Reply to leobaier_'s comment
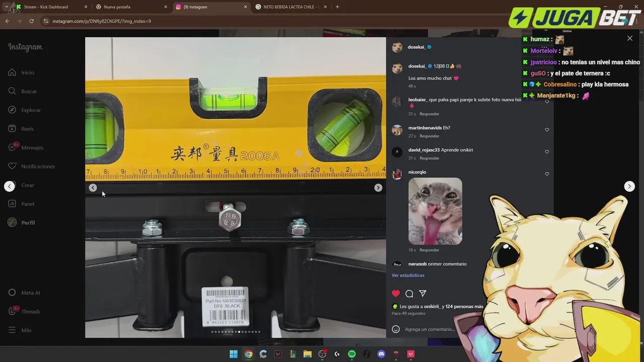The width and height of the screenshot is (644, 362). click(429, 114)
